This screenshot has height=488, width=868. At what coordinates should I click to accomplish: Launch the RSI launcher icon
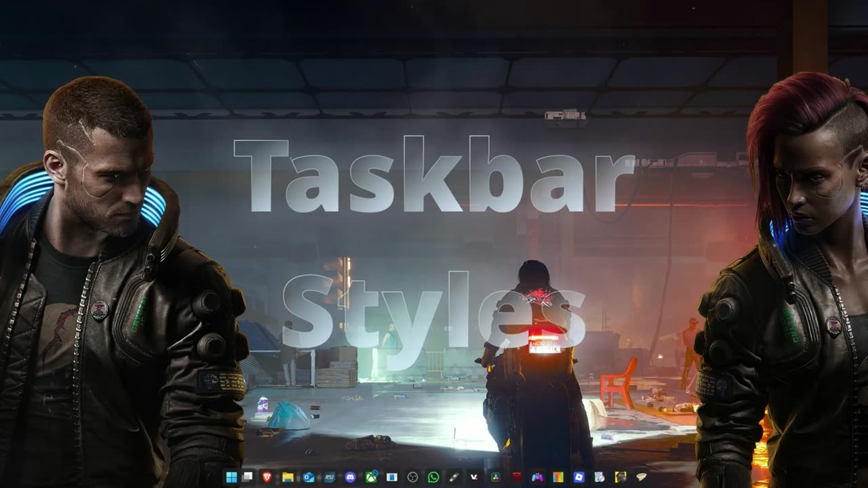tap(330, 477)
